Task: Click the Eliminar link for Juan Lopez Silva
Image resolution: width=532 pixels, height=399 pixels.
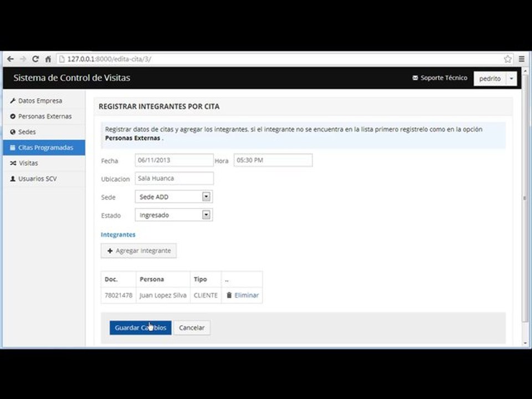Action: pyautogui.click(x=246, y=295)
